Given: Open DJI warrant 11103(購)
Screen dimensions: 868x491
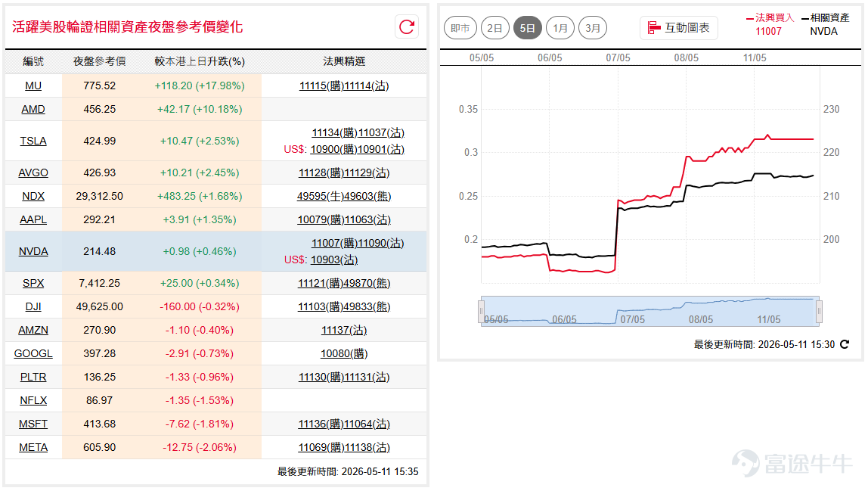Looking at the screenshot, I should click(x=321, y=306).
